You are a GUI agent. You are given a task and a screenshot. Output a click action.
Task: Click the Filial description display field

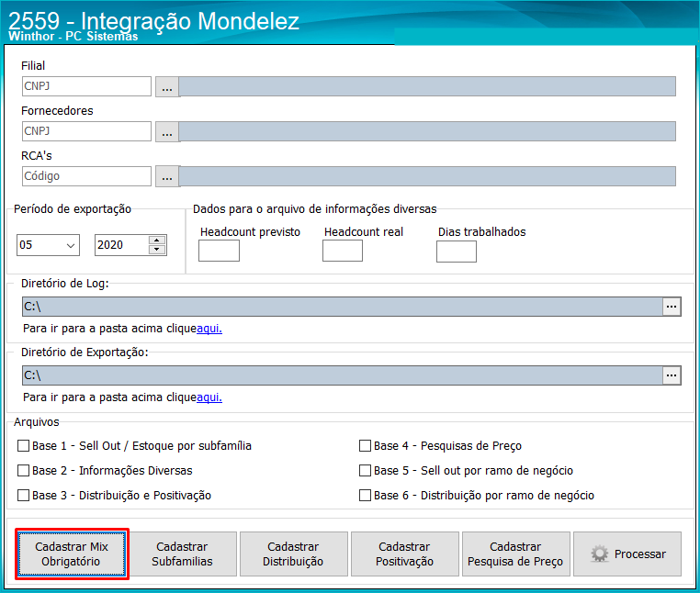pyautogui.click(x=427, y=86)
